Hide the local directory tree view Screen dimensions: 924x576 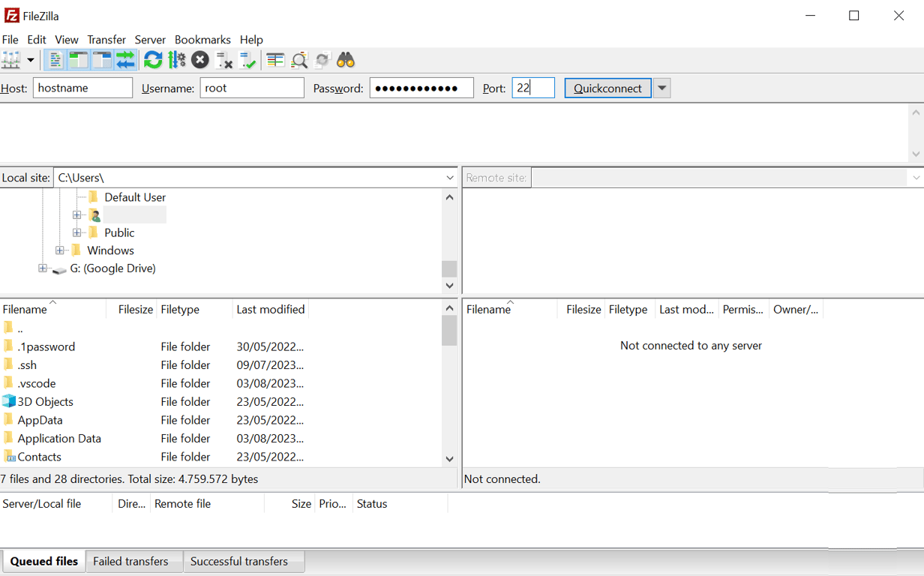tap(78, 60)
